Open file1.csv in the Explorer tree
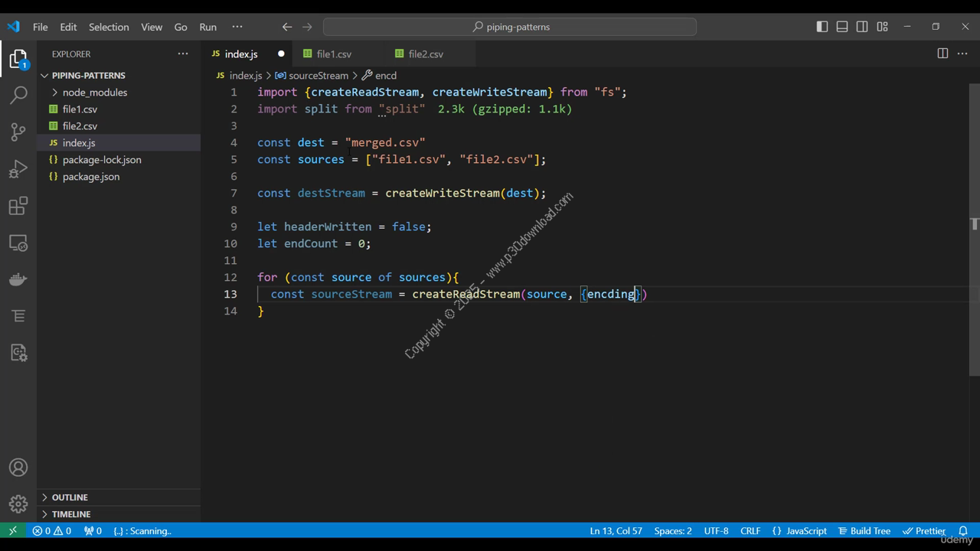This screenshot has width=980, height=551. click(119, 109)
